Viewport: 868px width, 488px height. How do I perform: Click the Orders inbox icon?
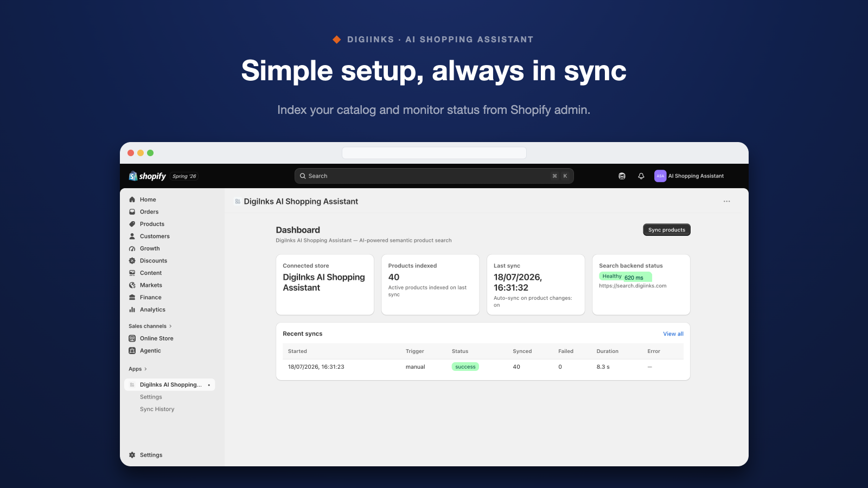click(x=132, y=212)
